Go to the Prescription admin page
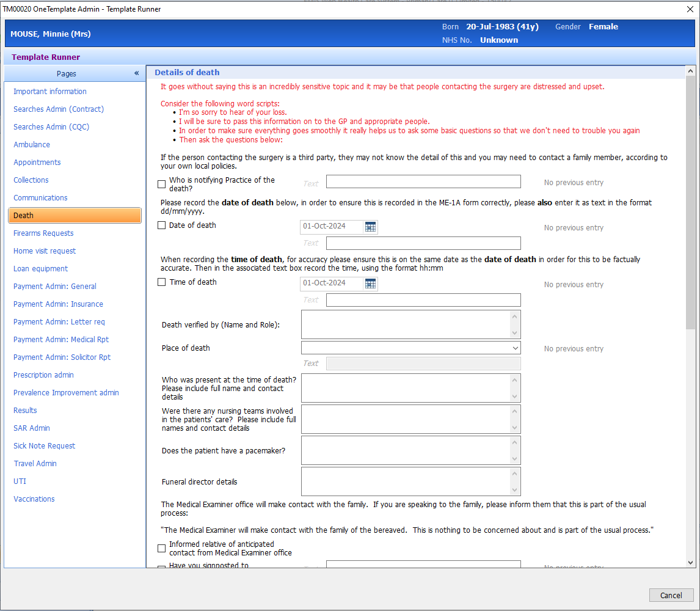The height and width of the screenshot is (611, 700). [x=43, y=375]
